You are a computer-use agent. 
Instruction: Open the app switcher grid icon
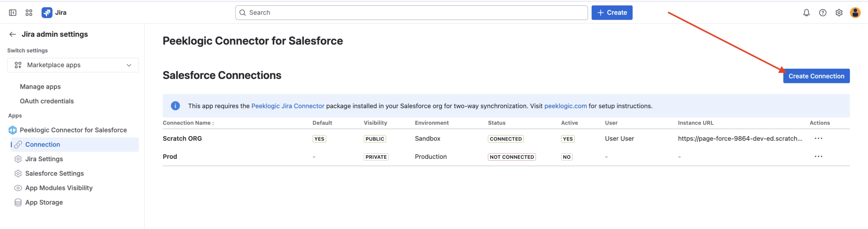click(29, 13)
